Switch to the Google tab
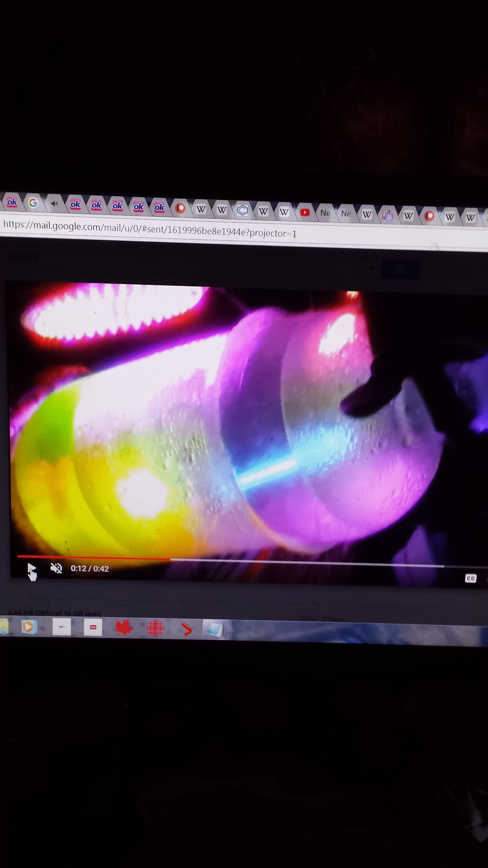 pos(33,202)
